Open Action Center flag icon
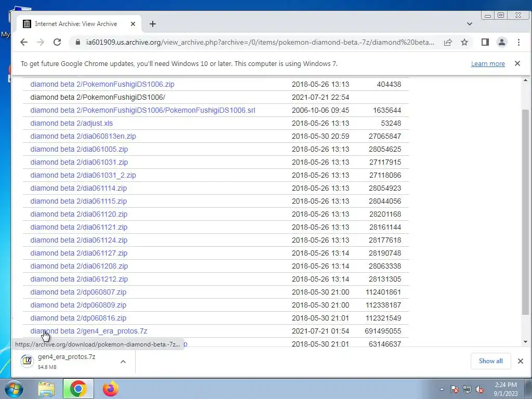 (454, 389)
